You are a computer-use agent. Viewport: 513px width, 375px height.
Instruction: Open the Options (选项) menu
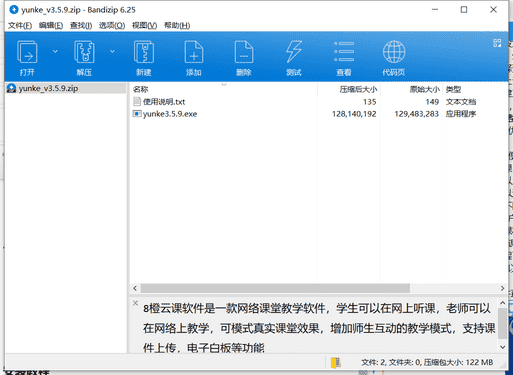click(112, 25)
